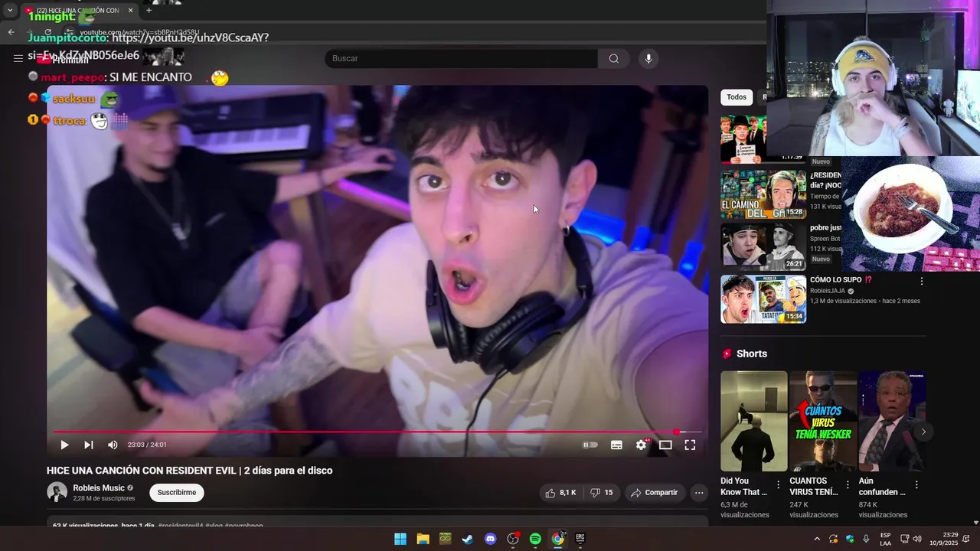Open options for Did You Know short
This screenshot has height=551, width=980.
(x=779, y=484)
